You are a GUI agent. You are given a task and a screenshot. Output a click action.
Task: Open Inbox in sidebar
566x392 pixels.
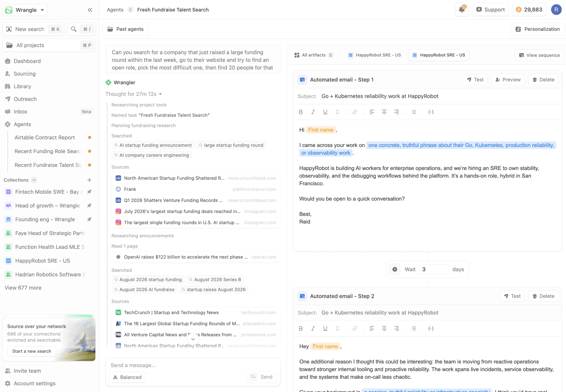pyautogui.click(x=20, y=112)
